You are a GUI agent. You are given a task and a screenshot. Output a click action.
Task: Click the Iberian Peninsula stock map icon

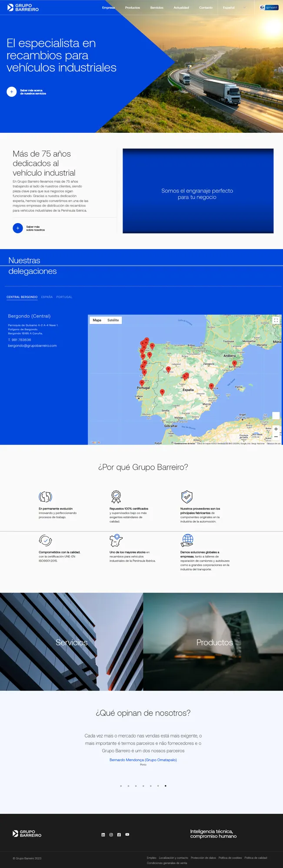[x=116, y=540]
